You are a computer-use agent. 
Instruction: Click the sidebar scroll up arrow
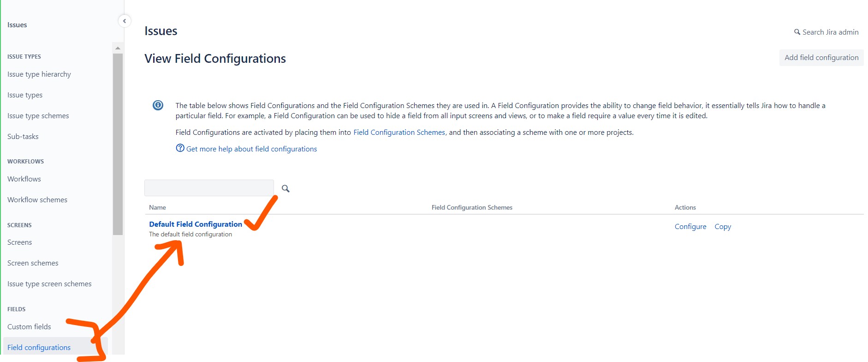point(118,48)
